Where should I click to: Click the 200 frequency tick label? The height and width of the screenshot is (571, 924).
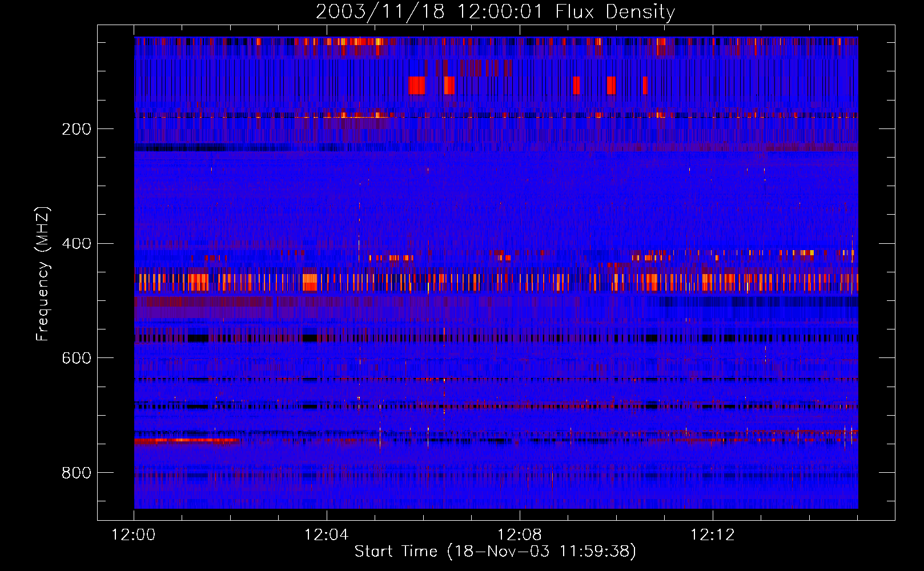(77, 129)
